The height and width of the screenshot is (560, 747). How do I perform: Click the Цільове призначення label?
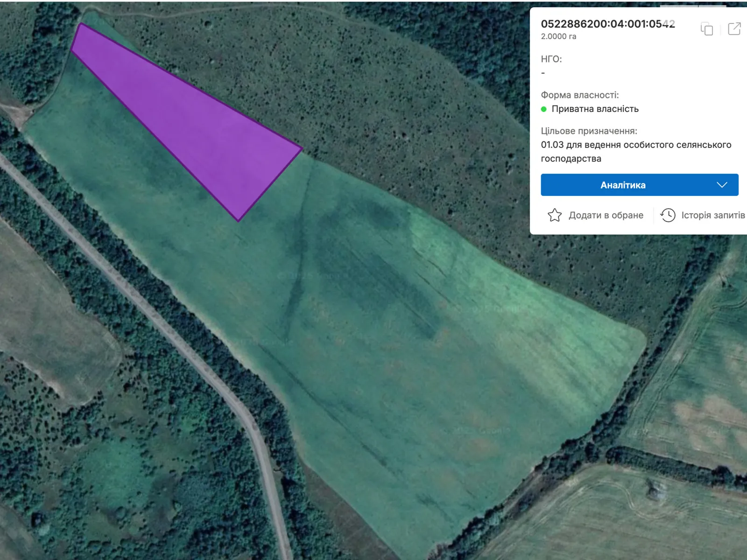pos(589,131)
